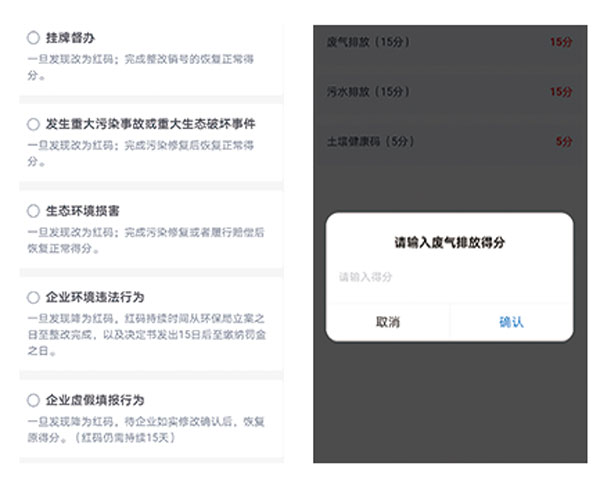Image resolution: width=600 pixels, height=491 pixels.
Task: Click the description text under 挂牌督办
Action: pyautogui.click(x=145, y=66)
